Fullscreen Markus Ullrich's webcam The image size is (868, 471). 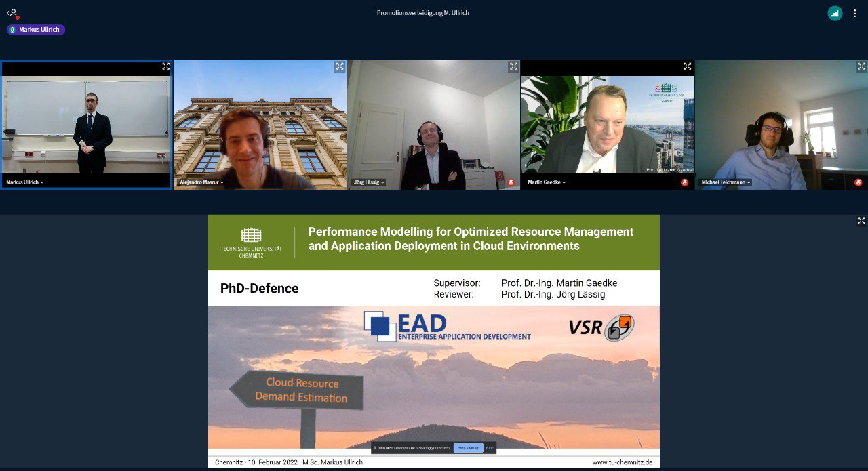(x=165, y=66)
